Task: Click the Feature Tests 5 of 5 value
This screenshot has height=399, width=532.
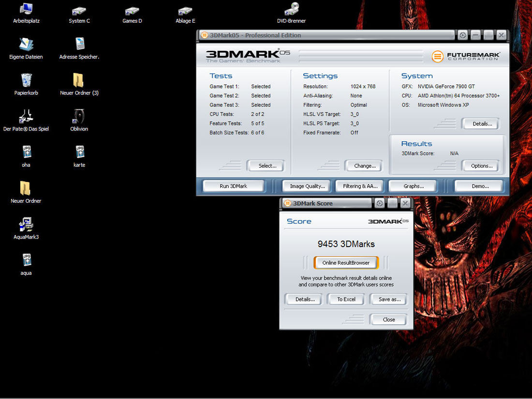Action: tap(257, 123)
